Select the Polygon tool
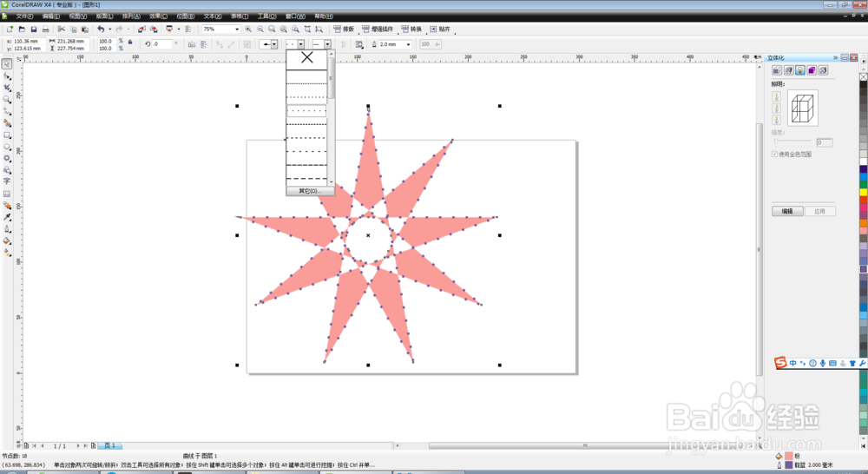Screen dimensions: 868x474 coord(7,158)
